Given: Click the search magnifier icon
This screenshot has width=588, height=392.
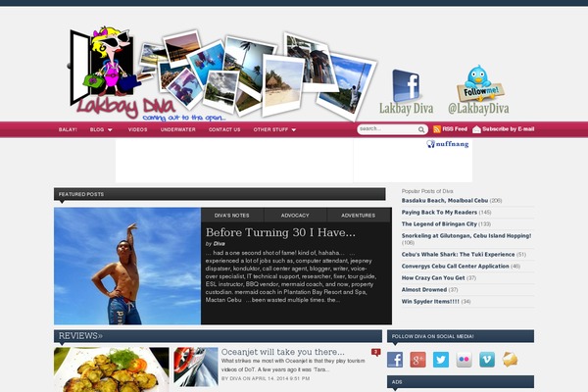Looking at the screenshot, I should click(x=421, y=129).
